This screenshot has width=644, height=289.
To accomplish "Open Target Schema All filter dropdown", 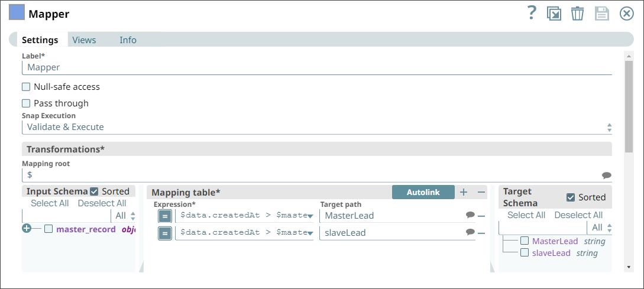I will pyautogui.click(x=600, y=228).
